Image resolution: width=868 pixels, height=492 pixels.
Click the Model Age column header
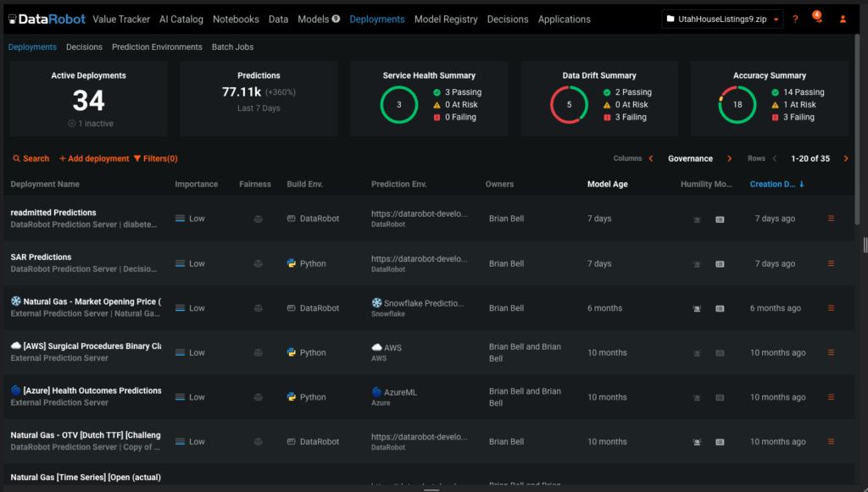[x=607, y=184]
